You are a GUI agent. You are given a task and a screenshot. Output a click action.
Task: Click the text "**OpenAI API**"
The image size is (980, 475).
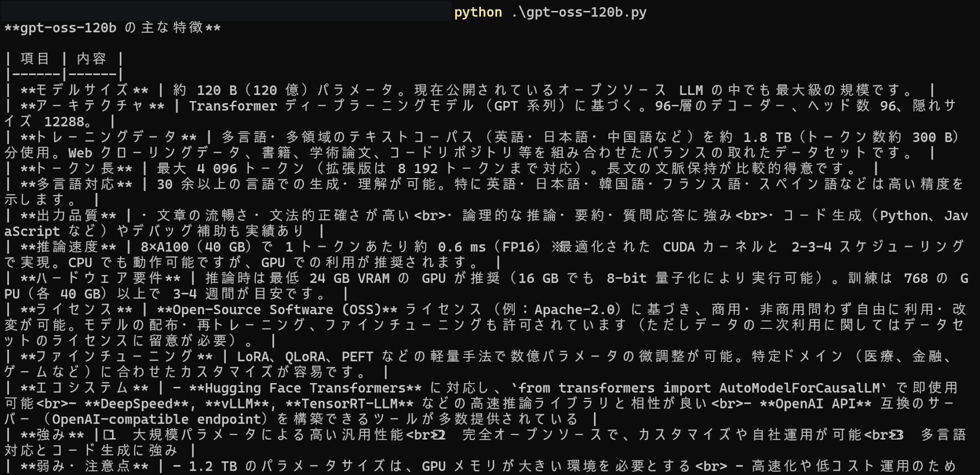[x=815, y=404]
